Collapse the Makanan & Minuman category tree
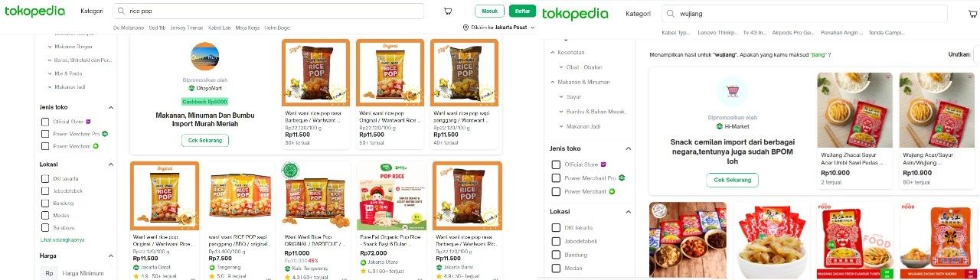The image size is (980, 280). (x=553, y=81)
